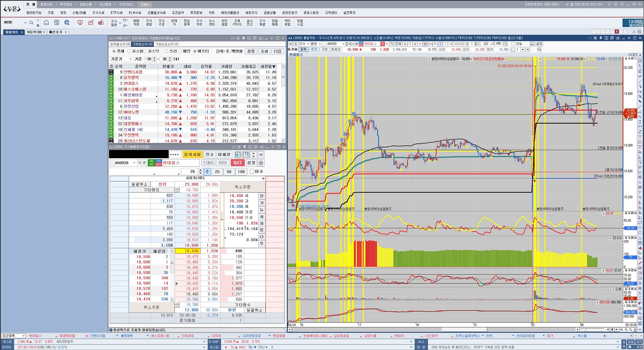Click the magnifier search icon beside 4030
644x350 pixels.
tap(31, 23)
